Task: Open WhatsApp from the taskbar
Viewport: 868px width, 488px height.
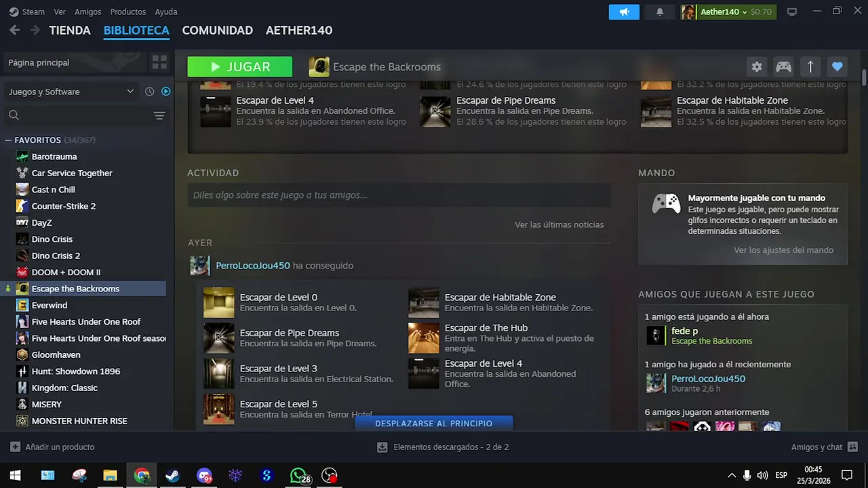Action: point(298,475)
